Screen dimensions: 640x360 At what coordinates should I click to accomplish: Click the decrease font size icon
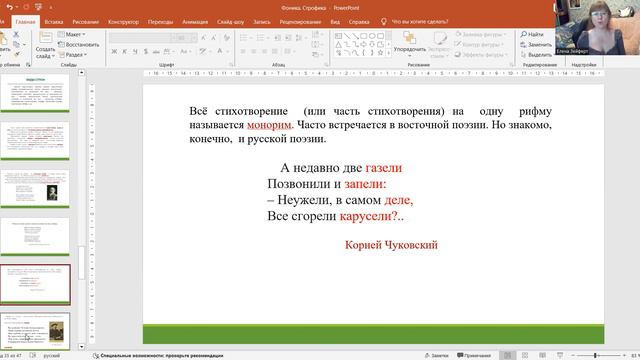213,38
